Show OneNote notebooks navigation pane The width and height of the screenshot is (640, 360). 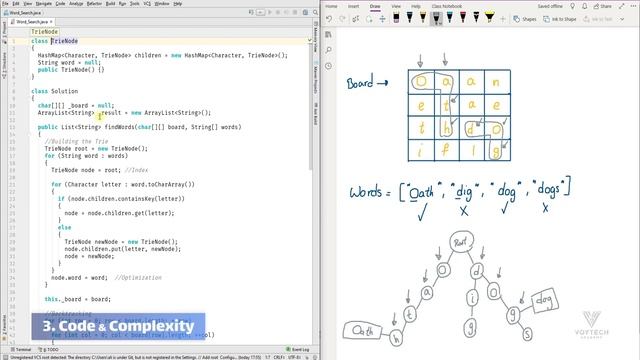[328, 35]
